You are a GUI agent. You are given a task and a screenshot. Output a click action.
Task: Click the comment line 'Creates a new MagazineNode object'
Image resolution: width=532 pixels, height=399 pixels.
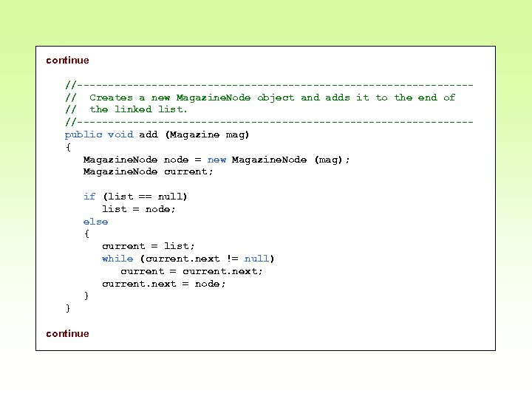coord(260,98)
